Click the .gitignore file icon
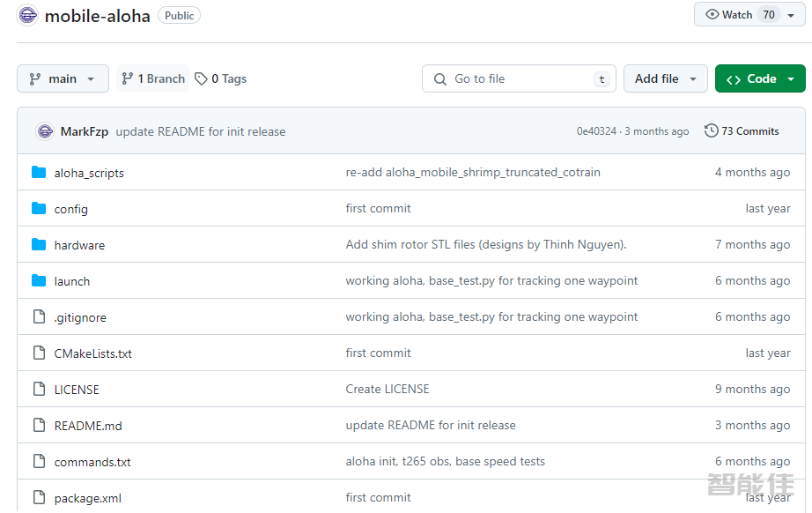Screen dimensions: 812x513 (39, 316)
